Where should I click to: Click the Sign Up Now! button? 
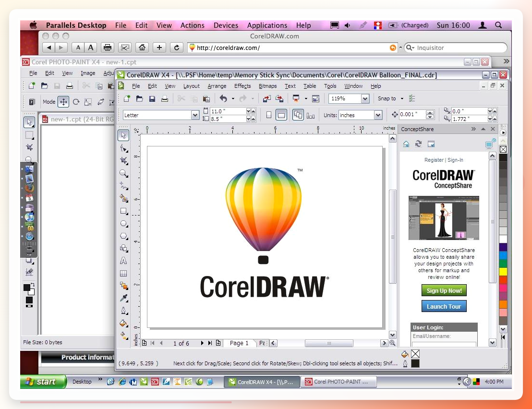tap(444, 290)
